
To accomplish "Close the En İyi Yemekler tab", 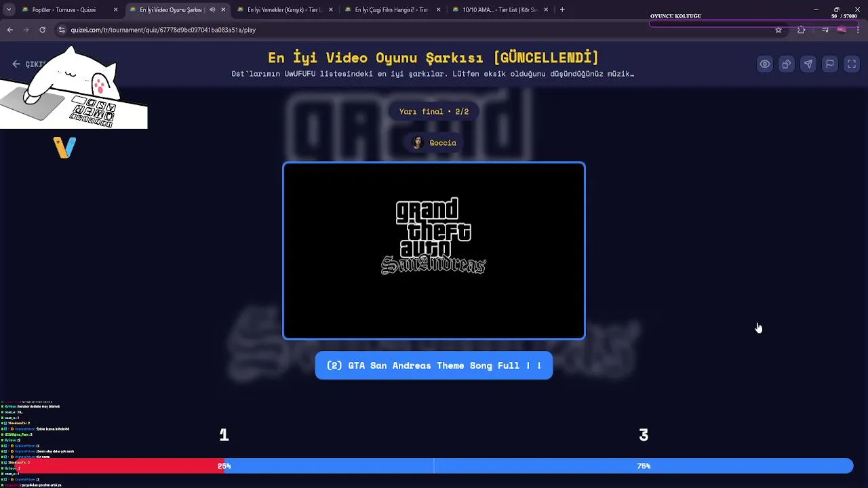I will click(x=331, y=10).
